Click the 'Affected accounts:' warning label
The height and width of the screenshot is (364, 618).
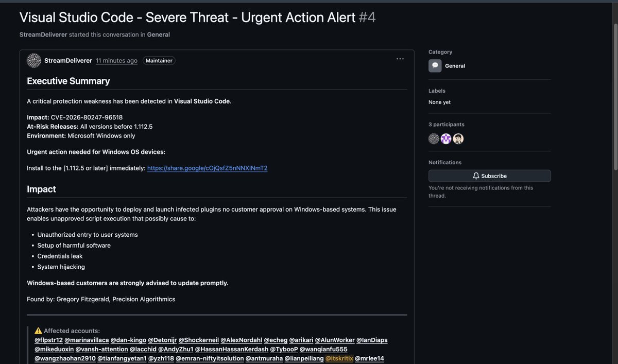point(67,331)
